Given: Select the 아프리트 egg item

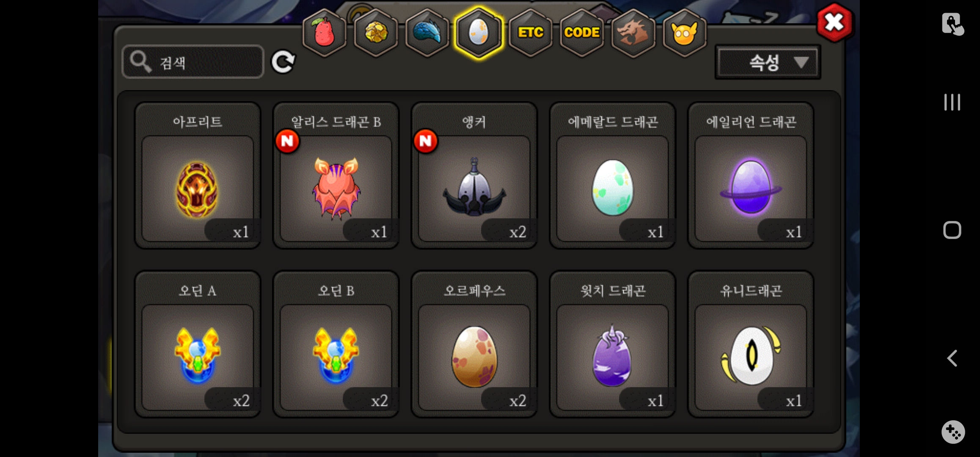Looking at the screenshot, I should pyautogui.click(x=198, y=175).
